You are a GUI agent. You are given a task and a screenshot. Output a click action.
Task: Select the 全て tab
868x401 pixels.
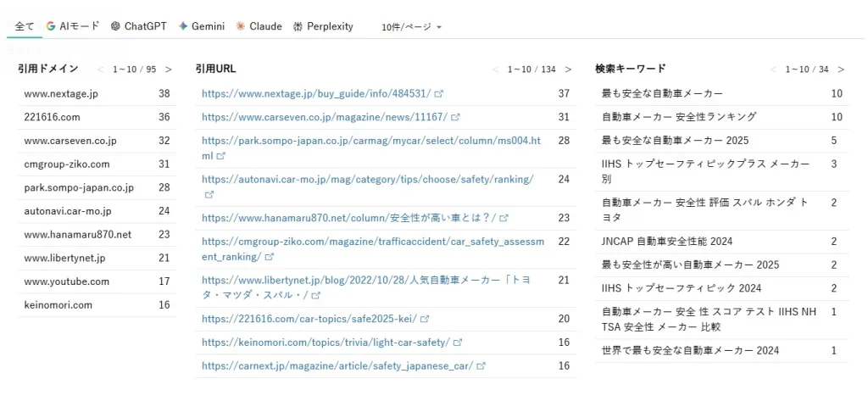[25, 26]
